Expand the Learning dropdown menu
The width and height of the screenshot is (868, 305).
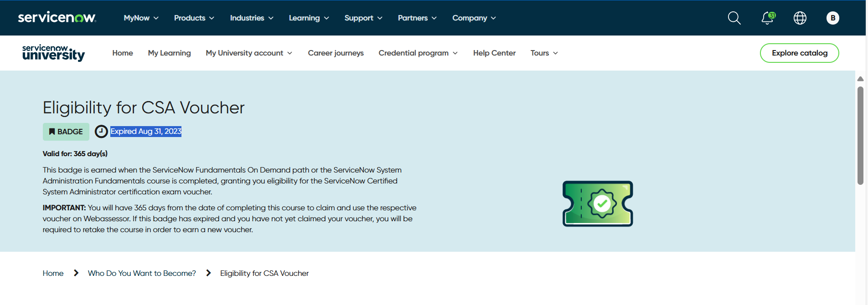309,18
